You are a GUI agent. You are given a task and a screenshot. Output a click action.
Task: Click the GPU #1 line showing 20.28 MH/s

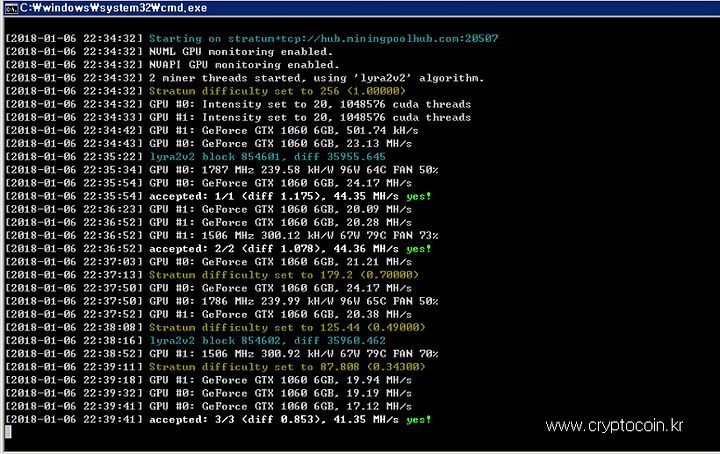point(208,222)
